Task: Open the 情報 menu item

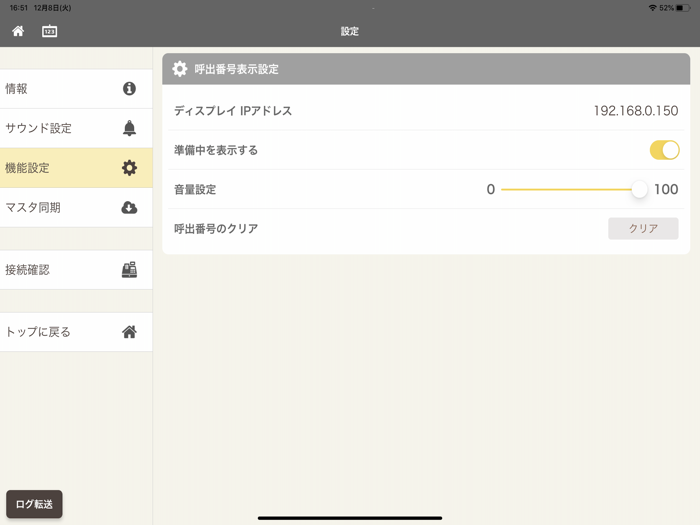Action: click(x=76, y=88)
